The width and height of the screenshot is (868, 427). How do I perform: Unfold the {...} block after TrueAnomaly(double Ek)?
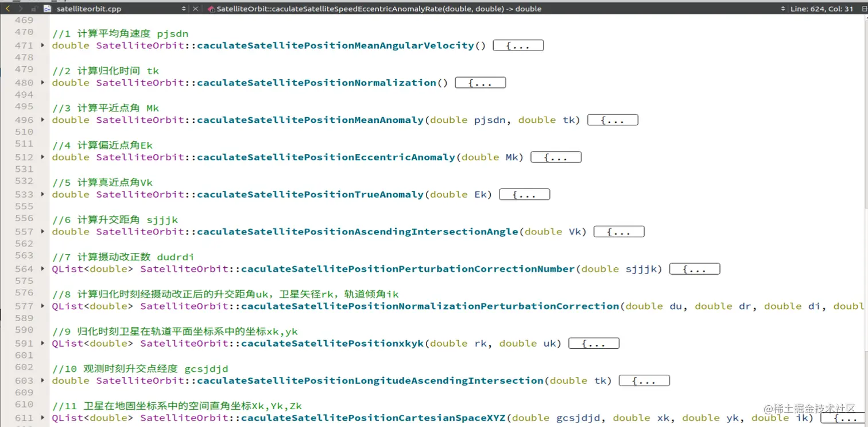coord(525,195)
